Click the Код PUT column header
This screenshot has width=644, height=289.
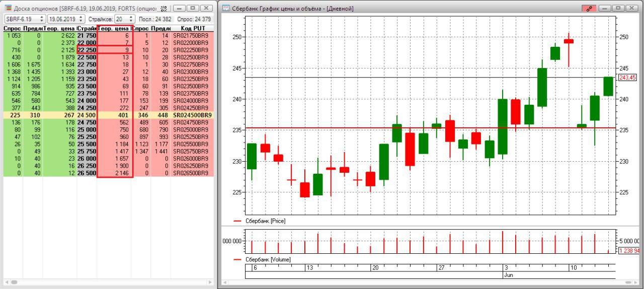pyautogui.click(x=193, y=29)
